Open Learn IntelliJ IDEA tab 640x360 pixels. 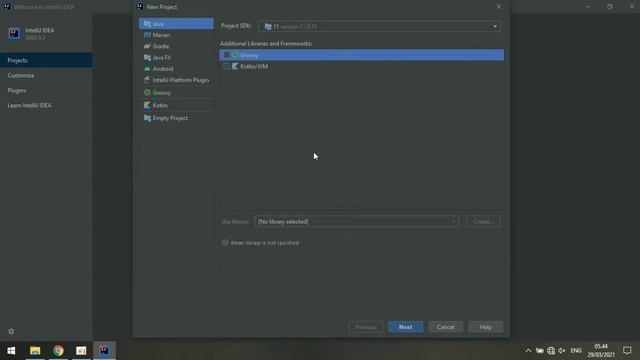(46, 105)
